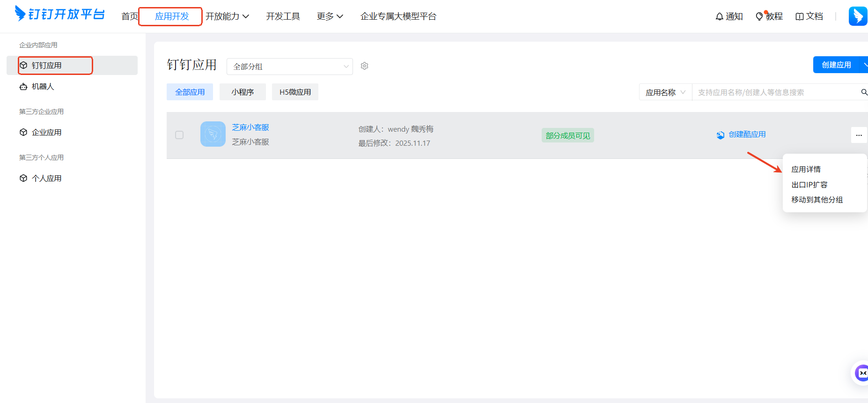Expand the 全部分组 group dropdown
Screen dimensions: 868x403
click(290, 67)
